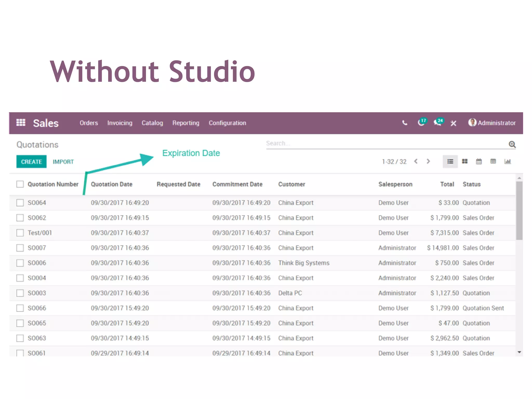Open the Reporting menu
532x399 pixels.
click(x=186, y=123)
